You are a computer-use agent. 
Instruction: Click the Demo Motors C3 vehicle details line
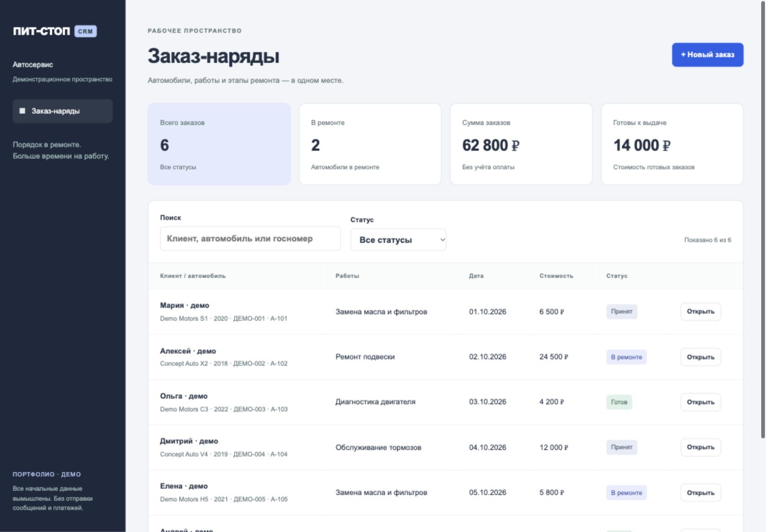[224, 409]
